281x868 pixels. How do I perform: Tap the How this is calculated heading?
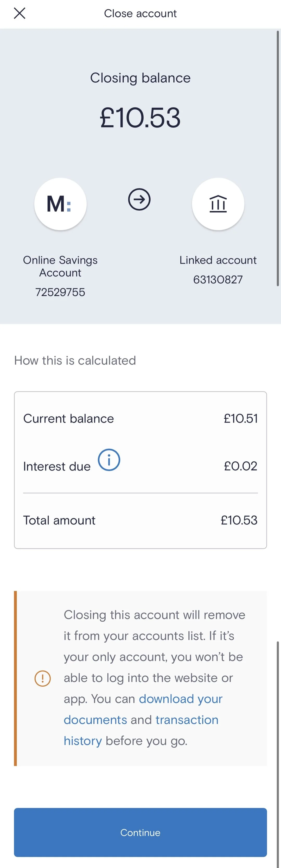click(75, 360)
